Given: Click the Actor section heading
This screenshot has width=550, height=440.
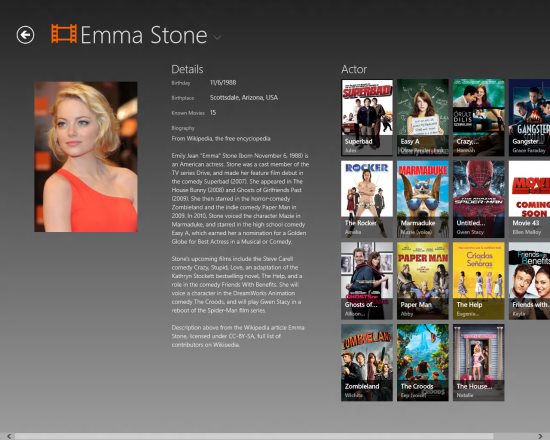Looking at the screenshot, I should coord(354,69).
